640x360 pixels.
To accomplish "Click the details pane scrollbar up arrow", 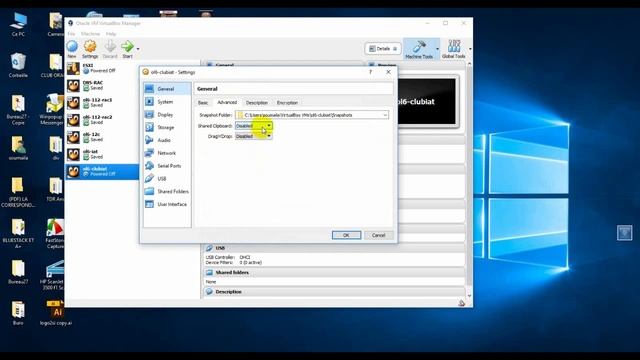I will [469, 64].
